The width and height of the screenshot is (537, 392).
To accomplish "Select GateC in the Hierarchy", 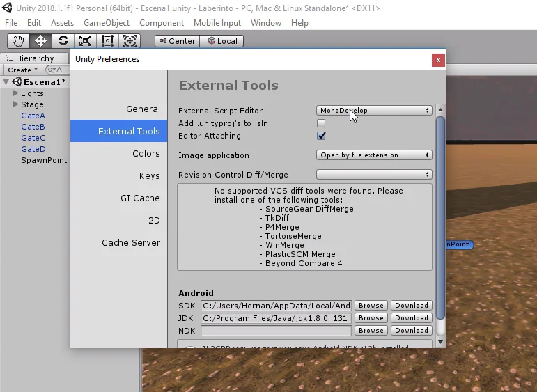I will coord(33,138).
